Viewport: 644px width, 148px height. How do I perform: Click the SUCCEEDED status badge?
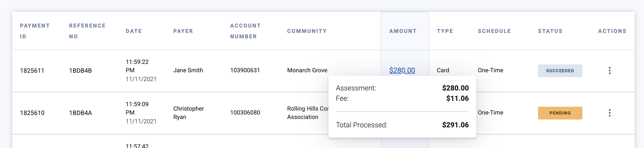pyautogui.click(x=560, y=71)
